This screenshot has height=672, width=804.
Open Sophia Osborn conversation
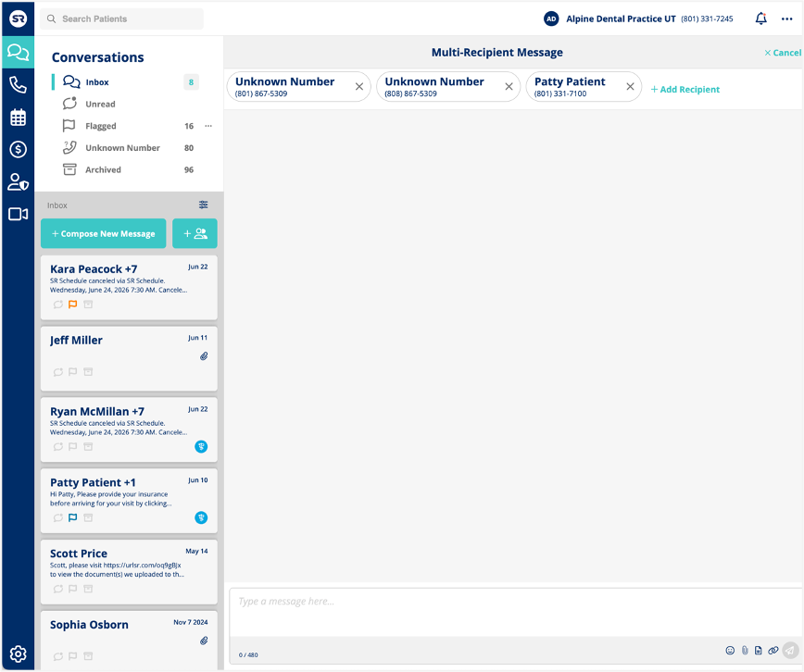point(129,640)
